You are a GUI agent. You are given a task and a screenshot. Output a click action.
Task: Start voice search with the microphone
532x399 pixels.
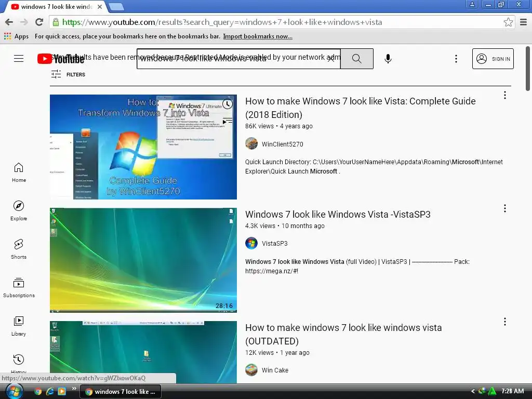click(x=388, y=59)
